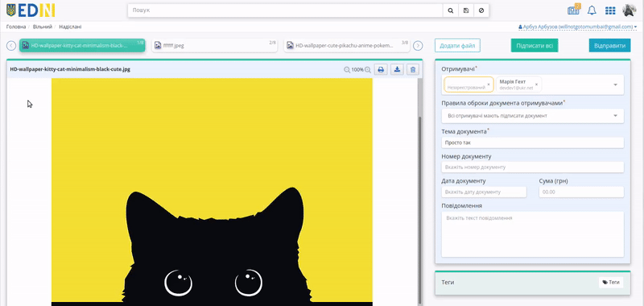Viewport: 644px width, 306px height.
Task: Click the cat image preview
Action: (x=212, y=192)
